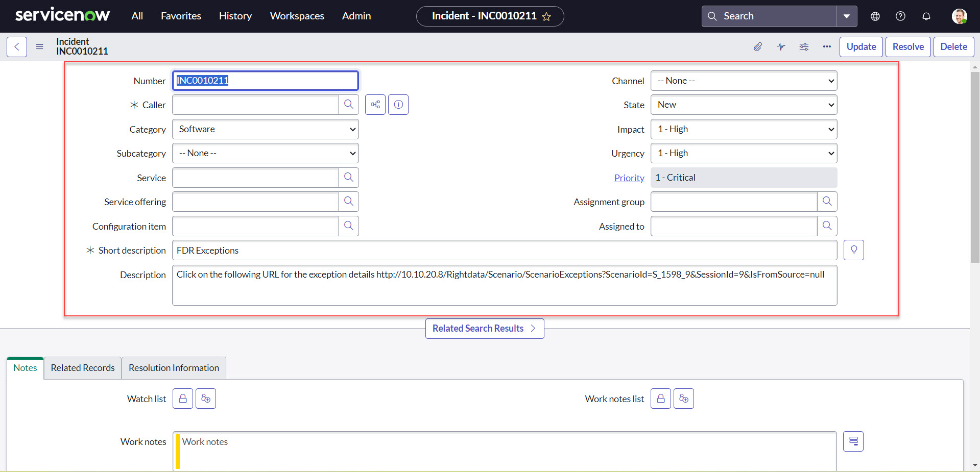
Task: Unlock the Watch list field
Action: pyautogui.click(x=183, y=399)
